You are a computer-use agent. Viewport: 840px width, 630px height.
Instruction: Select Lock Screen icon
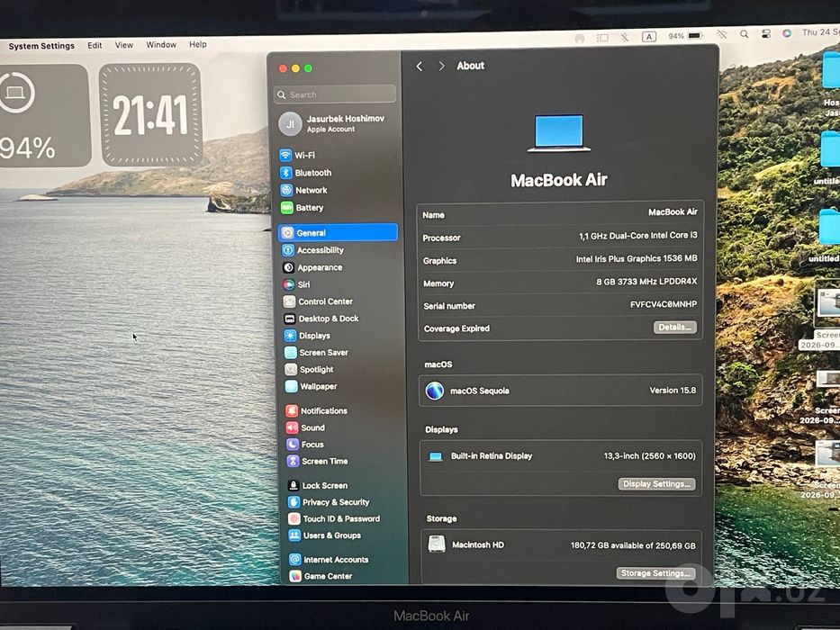(294, 485)
